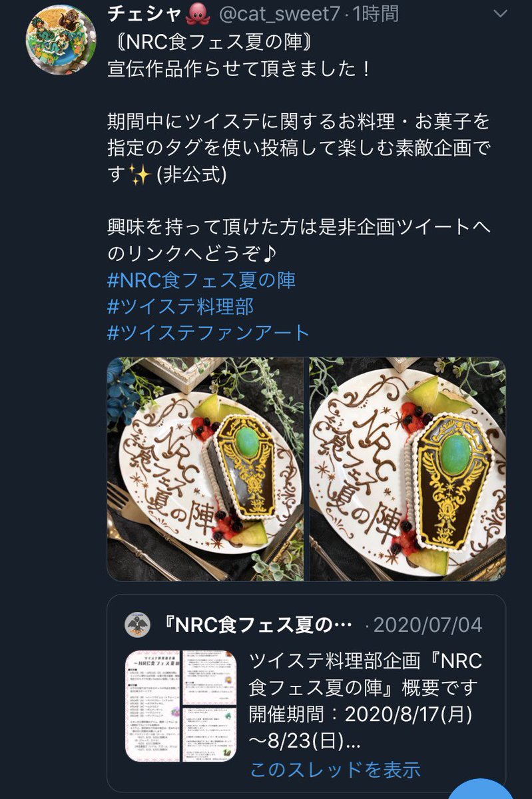This screenshot has height=799, width=532.
Task: Tap the quoted tweet's round avatar
Action: click(138, 625)
